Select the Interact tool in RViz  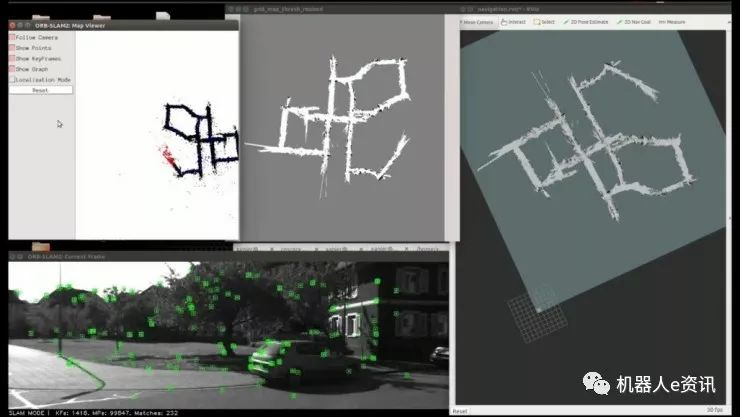tap(513, 22)
